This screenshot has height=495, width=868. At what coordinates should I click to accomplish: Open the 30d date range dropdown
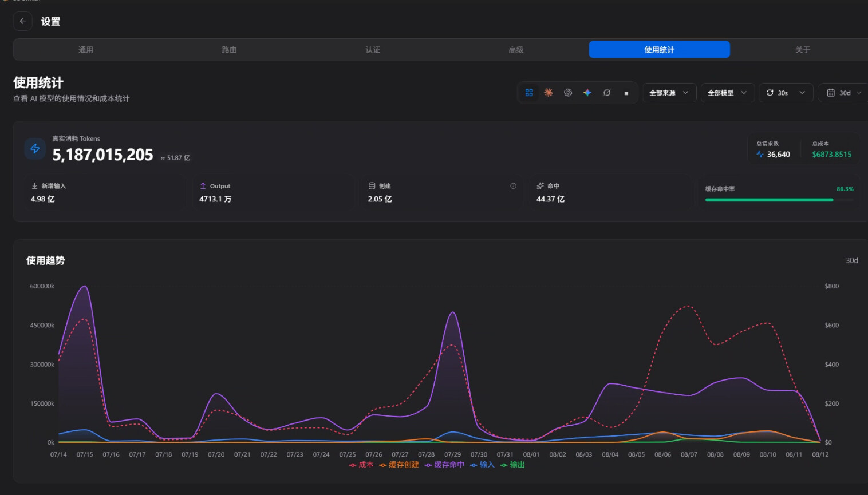[x=844, y=93]
